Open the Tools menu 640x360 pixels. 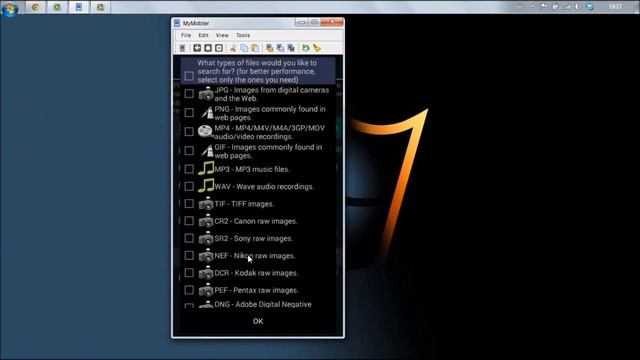coord(243,36)
